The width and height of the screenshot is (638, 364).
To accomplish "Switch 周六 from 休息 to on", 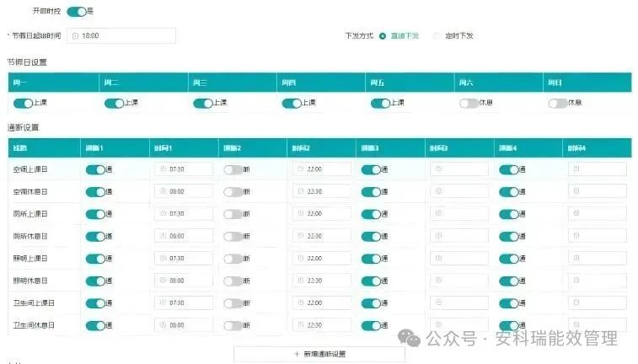I will click(469, 104).
